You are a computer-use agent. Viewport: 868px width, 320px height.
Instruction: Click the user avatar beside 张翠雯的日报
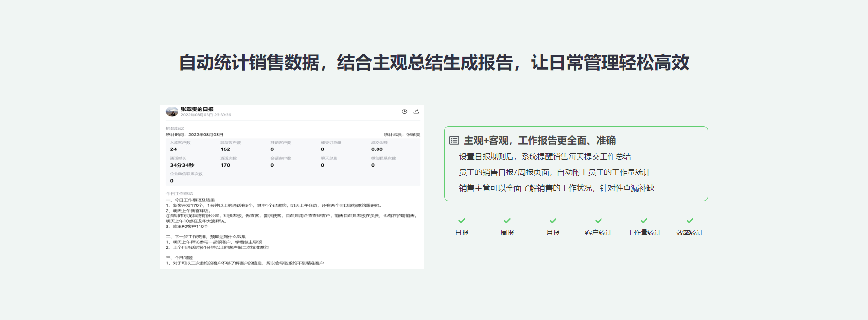pos(172,112)
